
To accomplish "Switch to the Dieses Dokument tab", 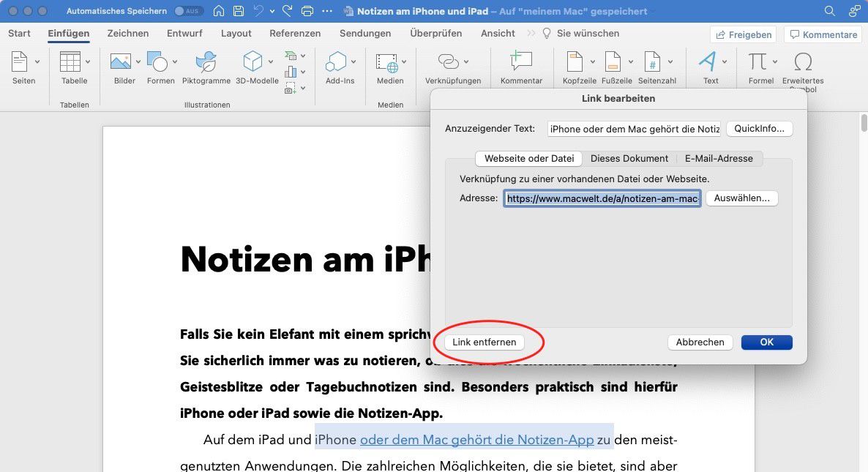I will point(629,158).
